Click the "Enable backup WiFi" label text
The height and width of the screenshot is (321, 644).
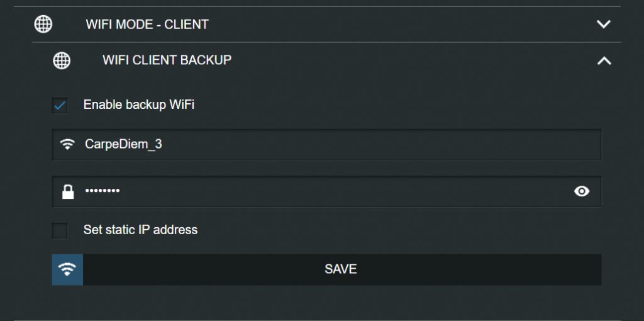pyautogui.click(x=139, y=105)
